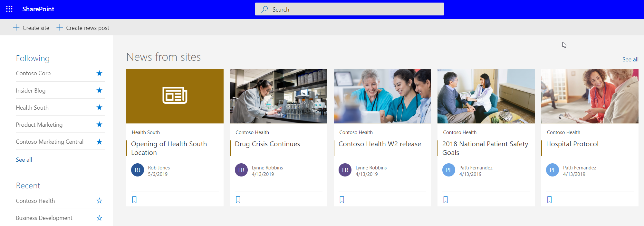Viewport: 644px width, 226px height.
Task: Open Health South site in Following list
Action: (32, 108)
